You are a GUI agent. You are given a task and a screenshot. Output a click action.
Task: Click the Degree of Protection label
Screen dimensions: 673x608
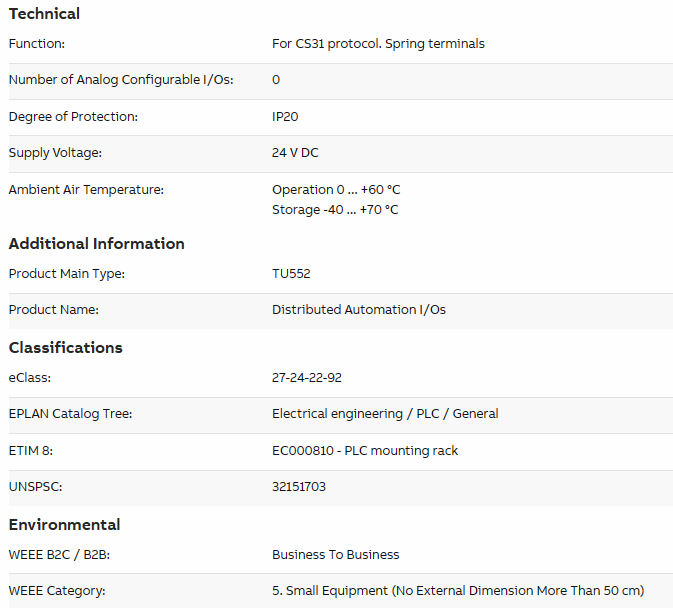[x=73, y=117]
